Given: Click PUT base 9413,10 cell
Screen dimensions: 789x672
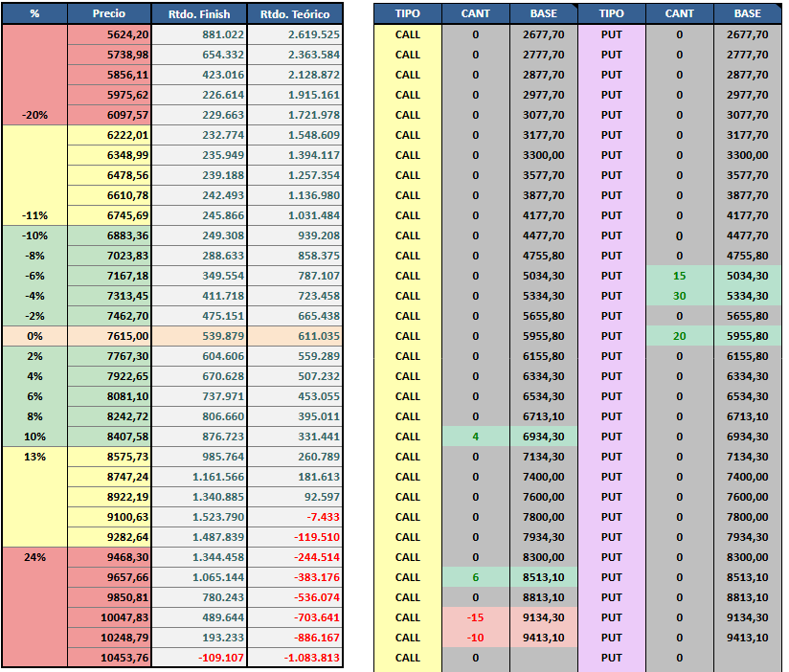Looking at the screenshot, I should (x=747, y=638).
